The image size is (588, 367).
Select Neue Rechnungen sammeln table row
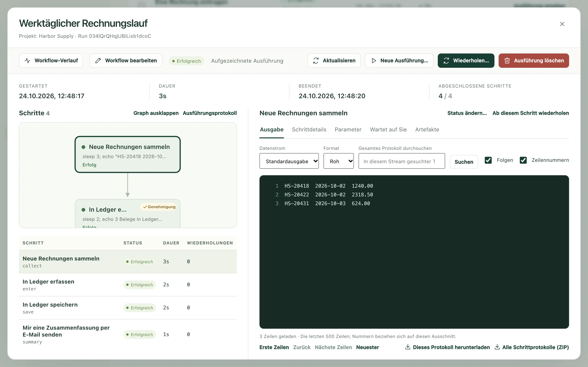pos(128,262)
